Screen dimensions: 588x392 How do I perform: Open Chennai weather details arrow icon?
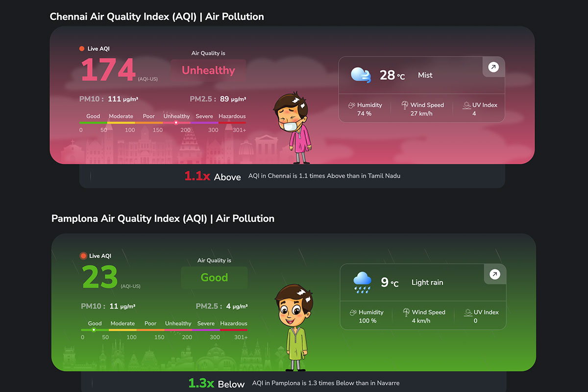coord(493,67)
